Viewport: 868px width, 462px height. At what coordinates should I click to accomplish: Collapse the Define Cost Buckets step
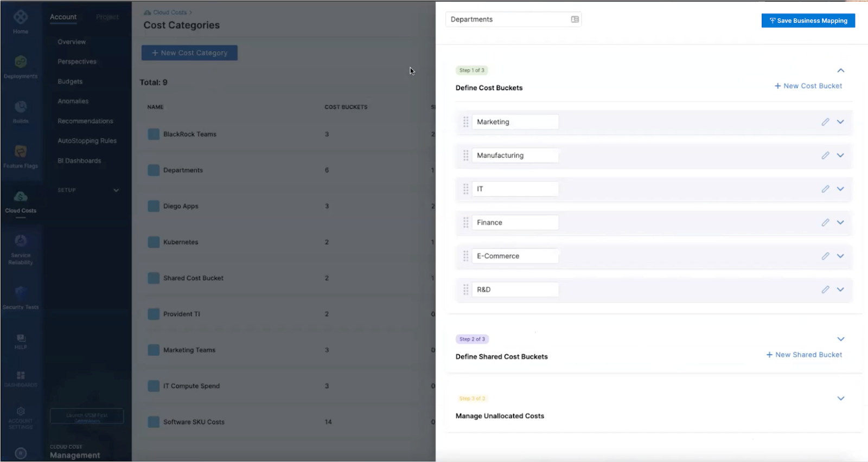pos(841,70)
